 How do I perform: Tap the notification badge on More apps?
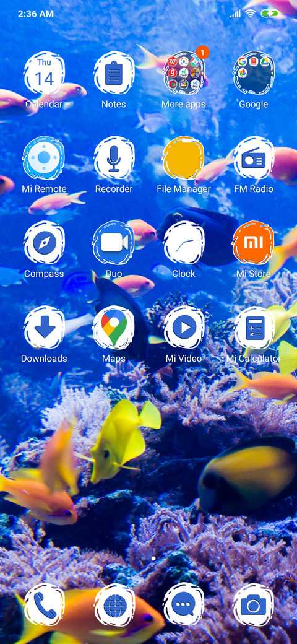coord(202,52)
